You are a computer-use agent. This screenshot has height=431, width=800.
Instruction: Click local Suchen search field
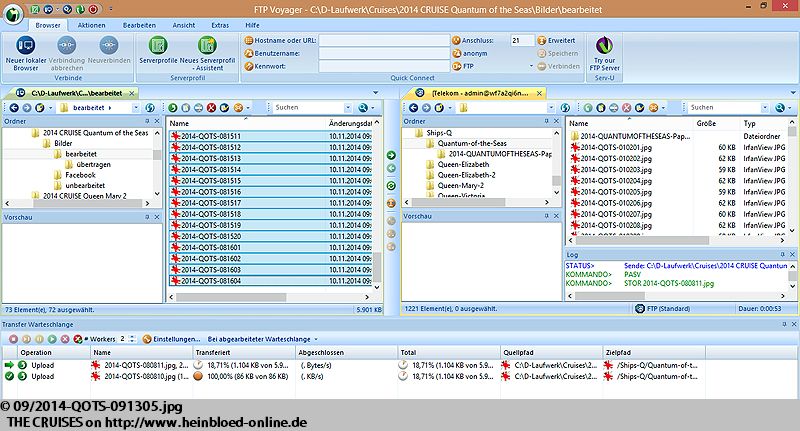pos(309,108)
